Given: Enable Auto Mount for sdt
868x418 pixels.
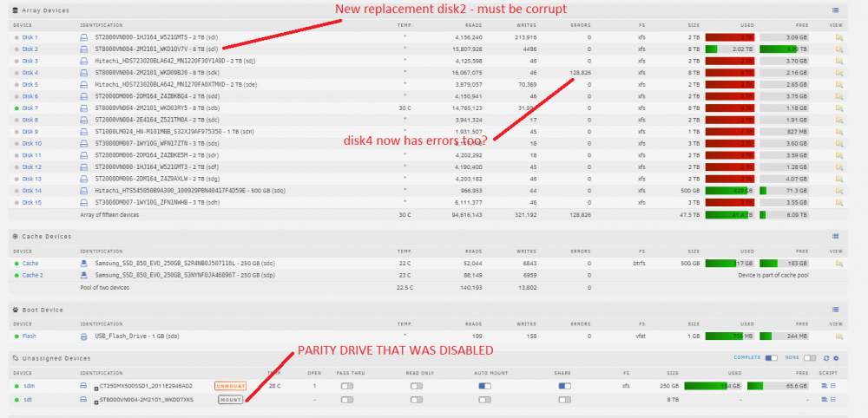Looking at the screenshot, I should [x=484, y=399].
